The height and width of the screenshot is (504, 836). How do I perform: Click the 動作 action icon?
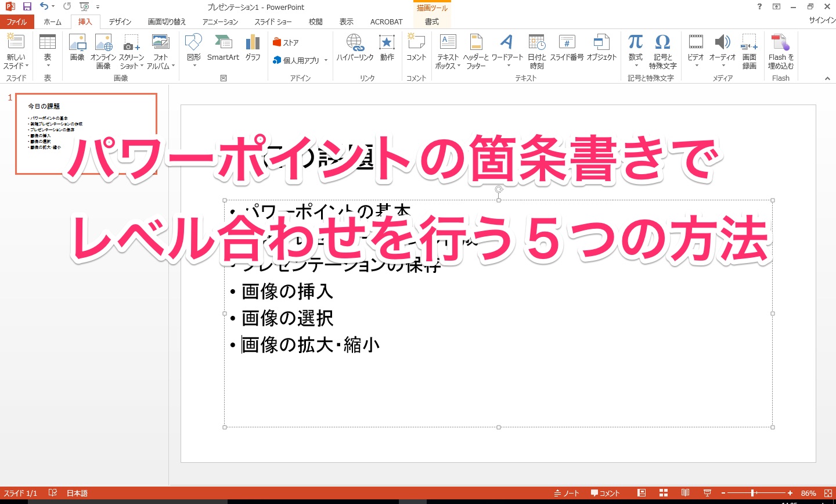pos(387,48)
